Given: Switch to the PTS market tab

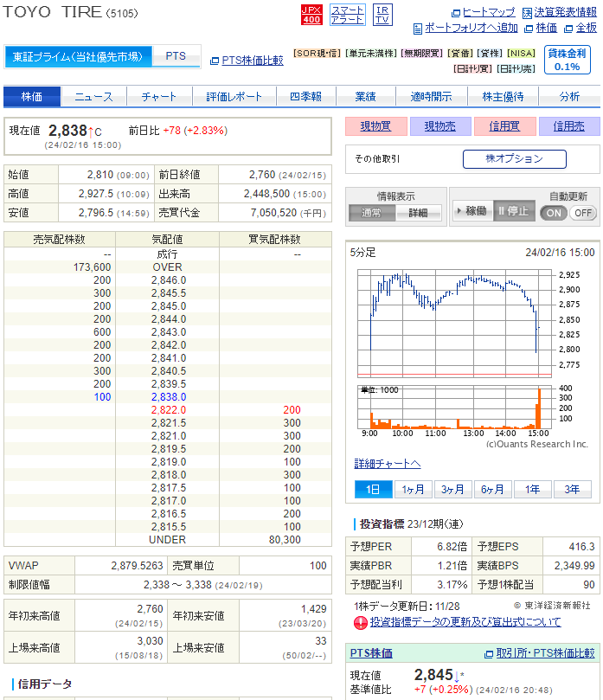Looking at the screenshot, I should click(x=176, y=56).
